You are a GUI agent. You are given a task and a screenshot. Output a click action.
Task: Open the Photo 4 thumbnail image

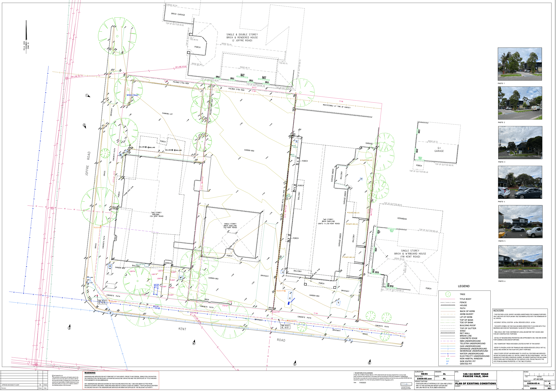(520, 182)
